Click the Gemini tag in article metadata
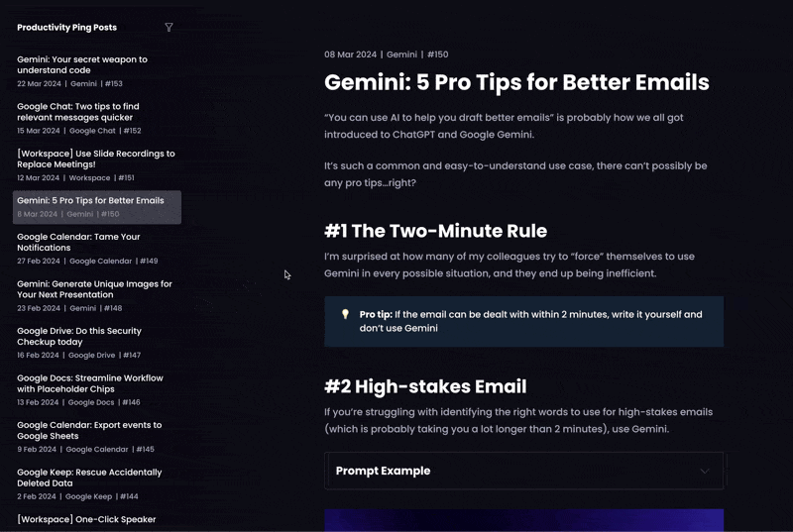The image size is (793, 532). click(401, 54)
